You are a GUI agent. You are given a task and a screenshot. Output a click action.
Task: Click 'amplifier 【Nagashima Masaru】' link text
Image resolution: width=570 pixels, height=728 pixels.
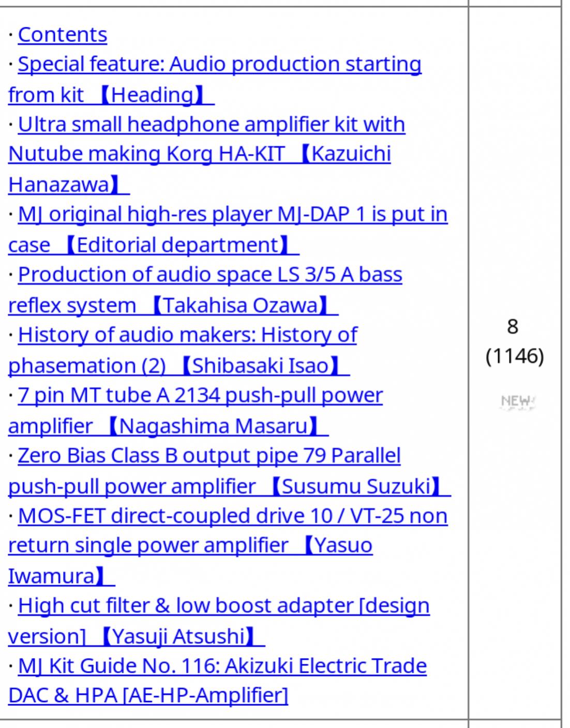coord(168,426)
